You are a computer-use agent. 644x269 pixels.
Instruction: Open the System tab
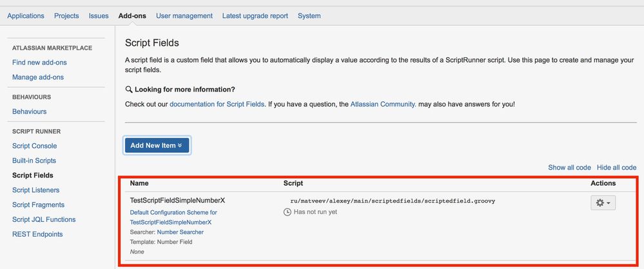click(x=309, y=15)
